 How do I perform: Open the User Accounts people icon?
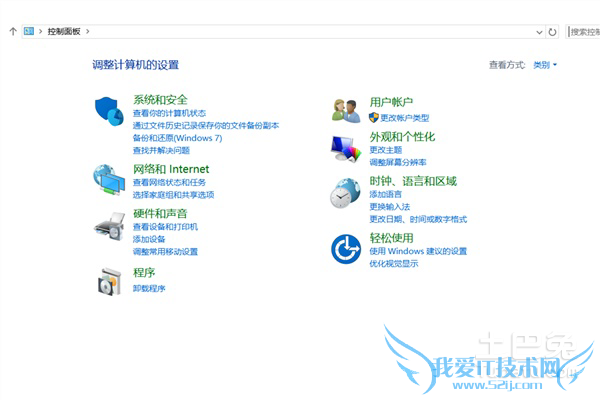pos(346,111)
